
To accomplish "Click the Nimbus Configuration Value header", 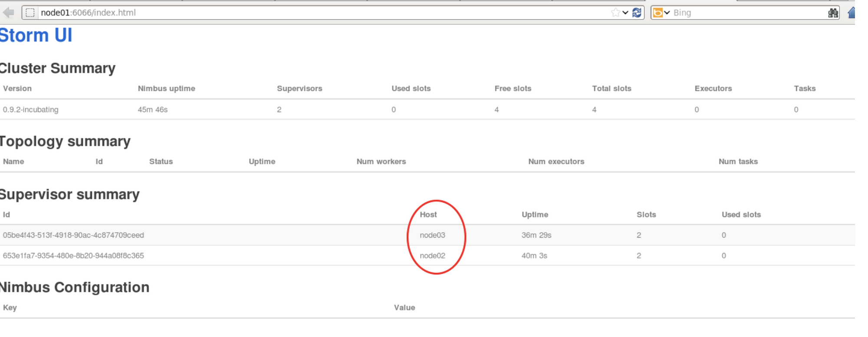I will click(x=404, y=307).
